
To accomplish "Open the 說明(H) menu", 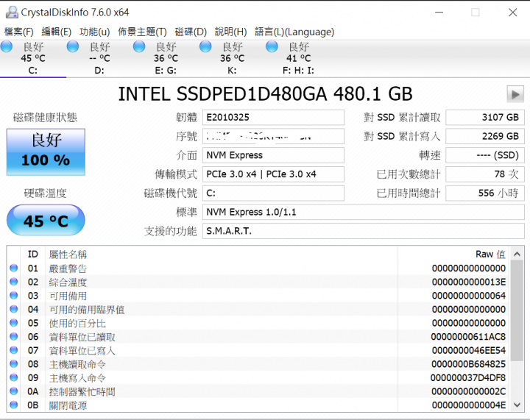I will (x=231, y=32).
